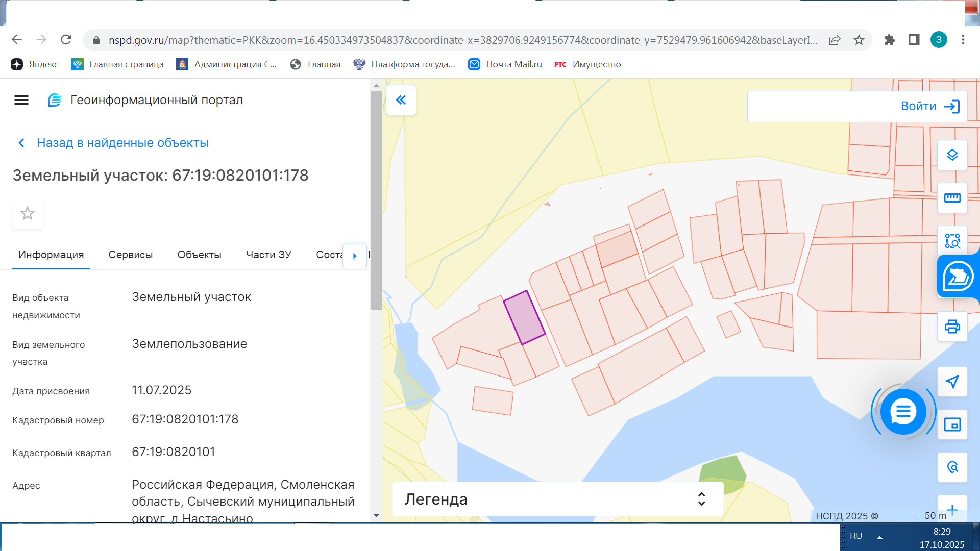Click the map search-in-area icon
This screenshot has width=980, height=551.
click(x=952, y=467)
